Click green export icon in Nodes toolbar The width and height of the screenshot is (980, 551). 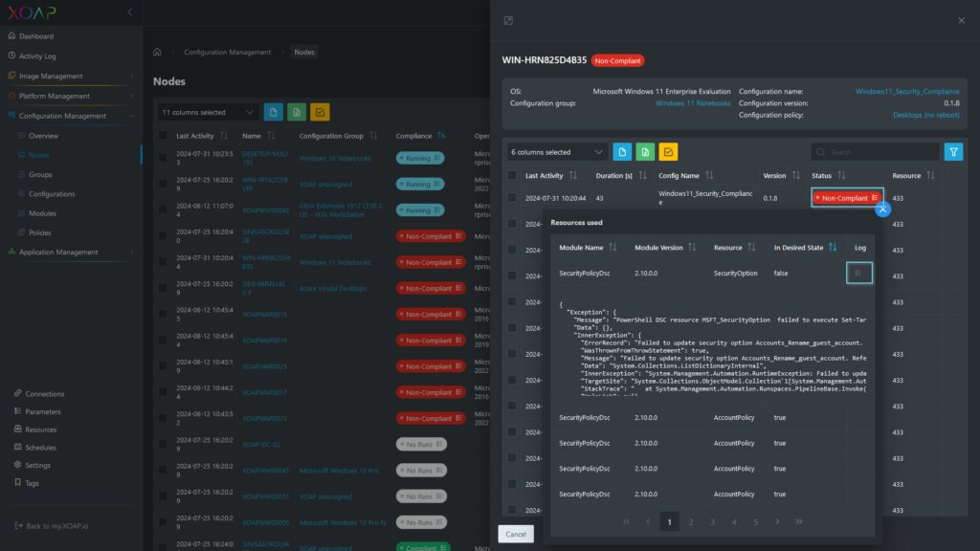[x=297, y=113]
